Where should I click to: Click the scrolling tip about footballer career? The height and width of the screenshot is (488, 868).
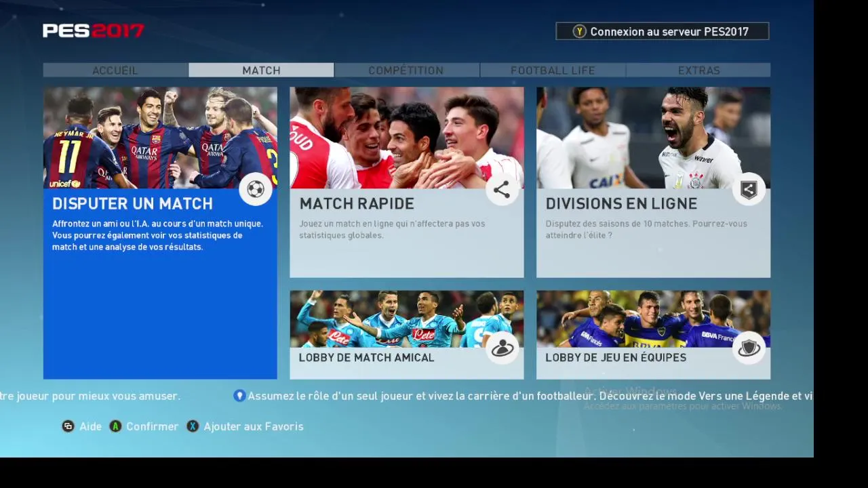click(530, 396)
